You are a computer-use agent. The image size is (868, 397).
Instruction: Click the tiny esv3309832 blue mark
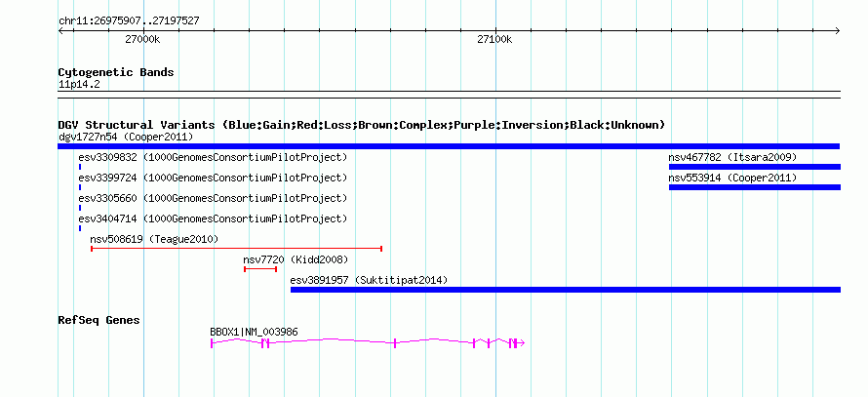80,167
